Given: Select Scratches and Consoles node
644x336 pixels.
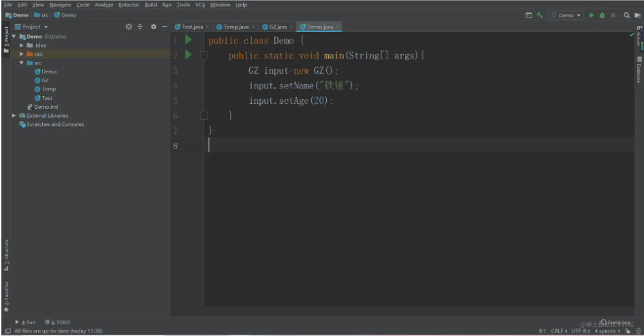Looking at the screenshot, I should [52, 124].
